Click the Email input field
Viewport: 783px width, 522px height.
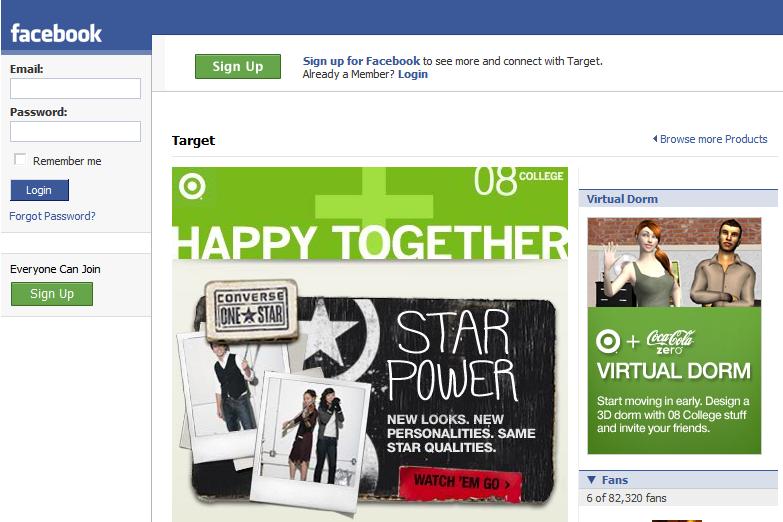tap(75, 88)
